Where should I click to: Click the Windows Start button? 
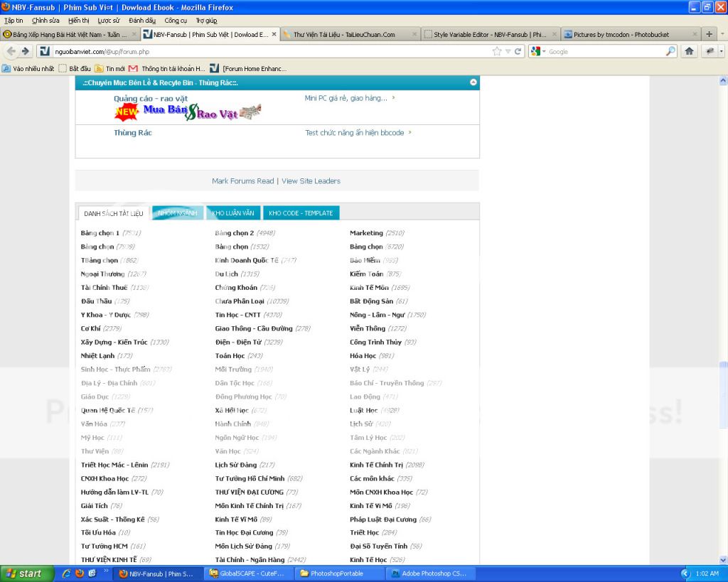(x=23, y=573)
